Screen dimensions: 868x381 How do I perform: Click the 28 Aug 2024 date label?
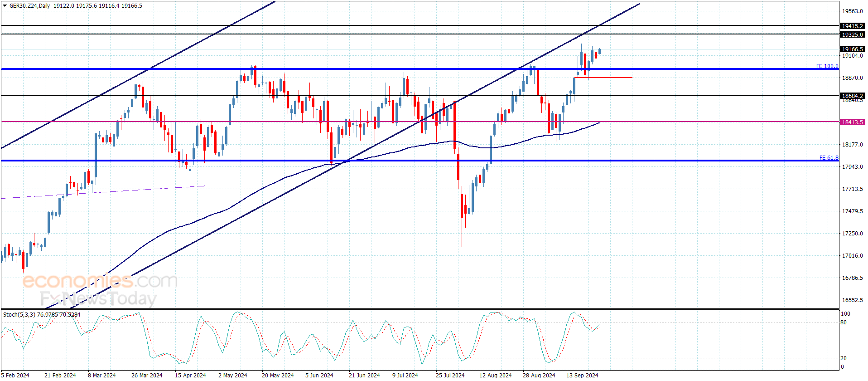coord(539,375)
